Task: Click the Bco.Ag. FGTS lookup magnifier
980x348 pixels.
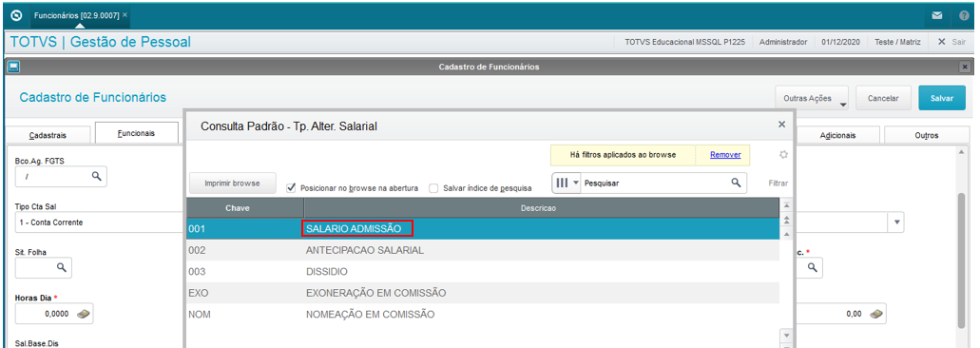Action: pyautogui.click(x=96, y=177)
